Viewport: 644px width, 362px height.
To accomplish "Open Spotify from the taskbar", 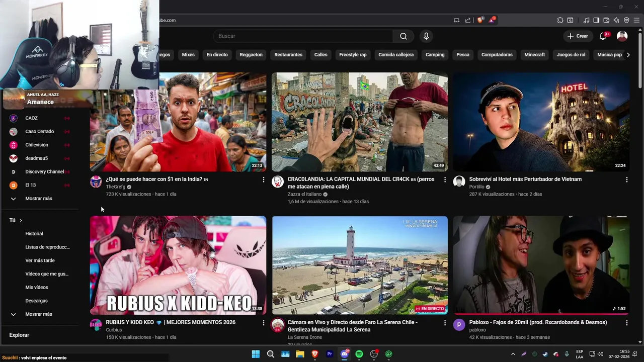I will [x=359, y=354].
